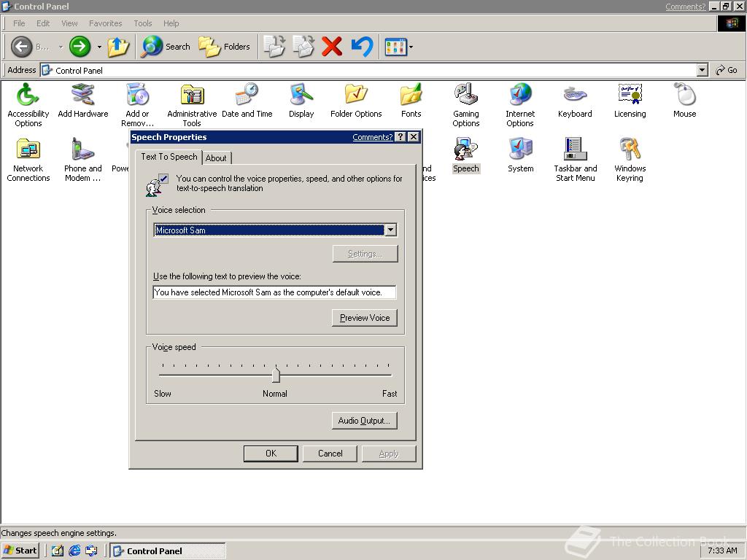The height and width of the screenshot is (560, 747).
Task: Open the Add Hardware applet
Action: click(x=83, y=101)
